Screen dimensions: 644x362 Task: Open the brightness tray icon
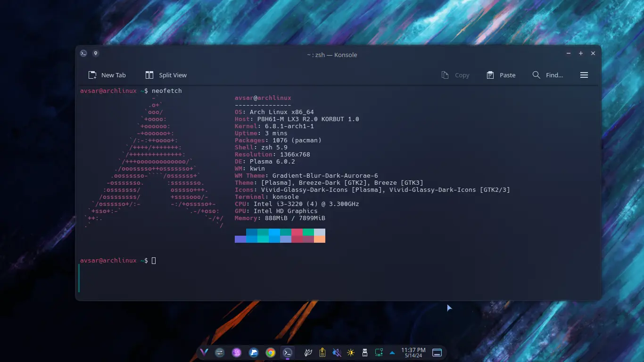tap(351, 352)
